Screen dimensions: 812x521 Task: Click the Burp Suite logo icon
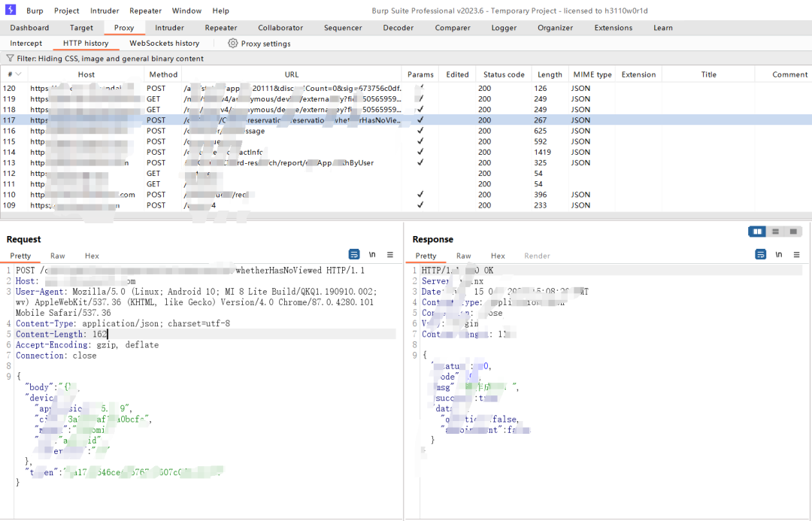(x=11, y=10)
